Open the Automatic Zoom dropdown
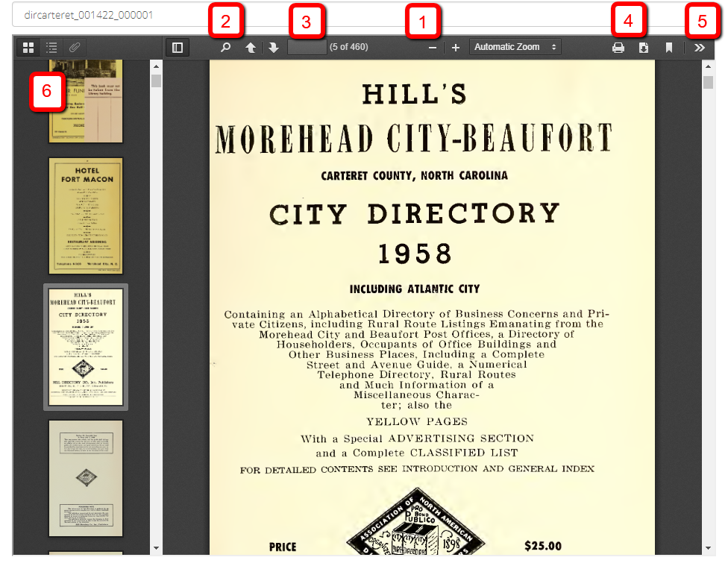This screenshot has height=566, width=728. point(515,47)
